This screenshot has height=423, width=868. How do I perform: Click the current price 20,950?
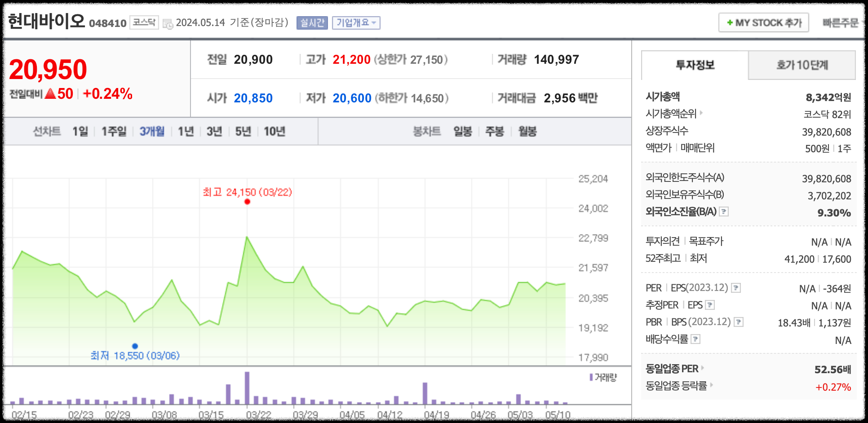pos(48,70)
